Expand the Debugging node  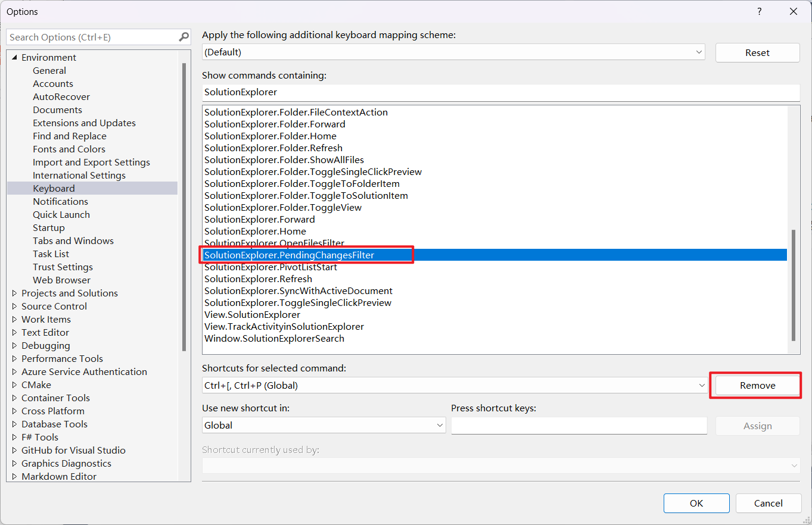[14, 346]
